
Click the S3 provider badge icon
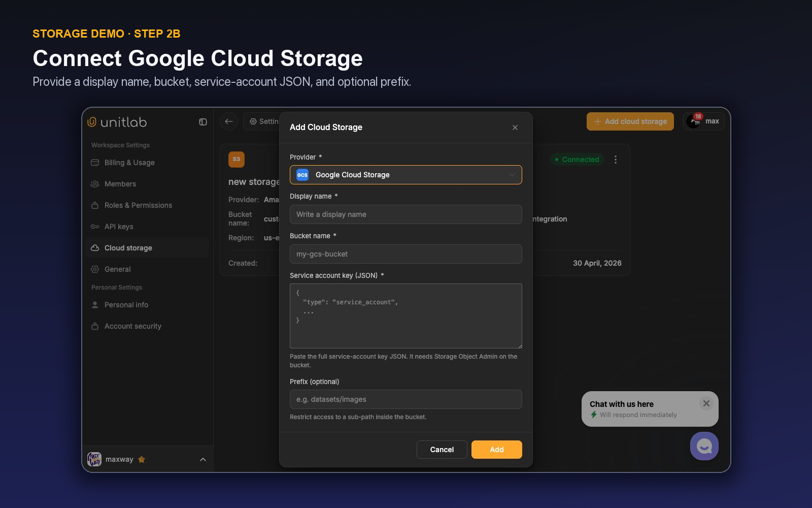[x=236, y=160]
